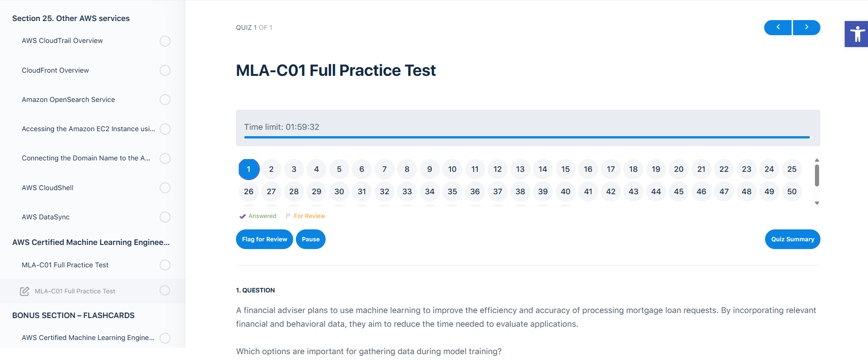The image size is (868, 361).
Task: Open the Quiz Summary
Action: coord(792,239)
